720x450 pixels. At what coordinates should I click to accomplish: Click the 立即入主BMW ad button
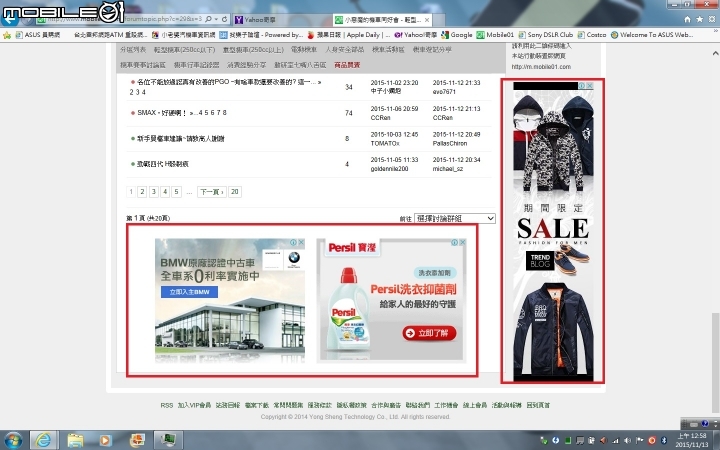(x=189, y=292)
